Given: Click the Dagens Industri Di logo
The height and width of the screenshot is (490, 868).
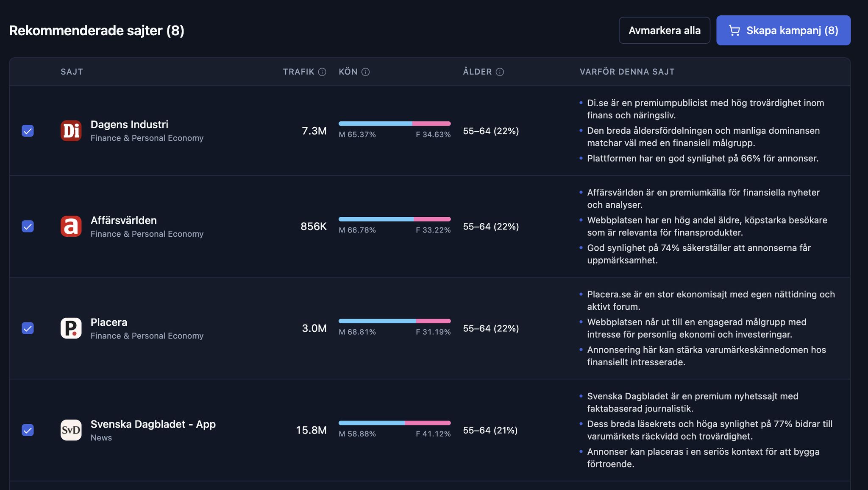Looking at the screenshot, I should coord(71,131).
